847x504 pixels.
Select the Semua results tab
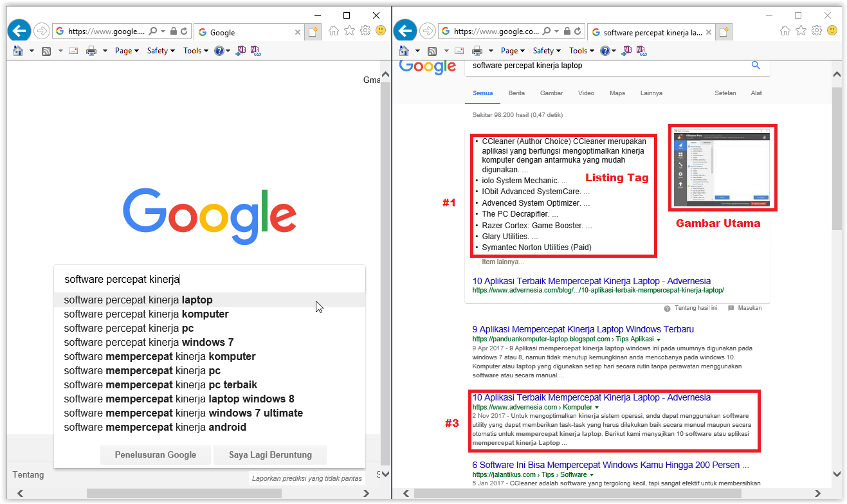coord(483,93)
